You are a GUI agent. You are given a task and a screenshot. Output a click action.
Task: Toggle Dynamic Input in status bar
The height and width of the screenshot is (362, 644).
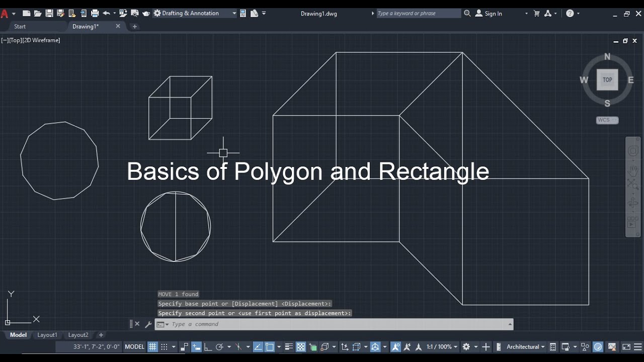point(197,347)
